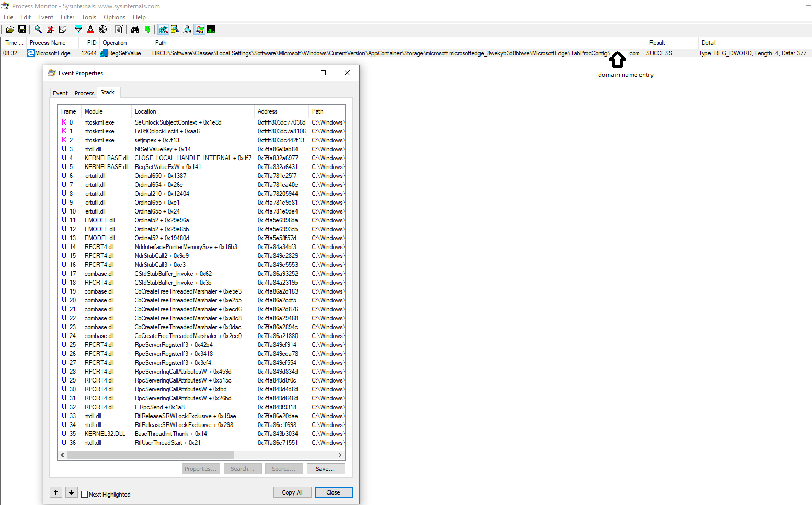The image size is (812, 505).
Task: Click the next event down-arrow button
Action: pyautogui.click(x=72, y=492)
